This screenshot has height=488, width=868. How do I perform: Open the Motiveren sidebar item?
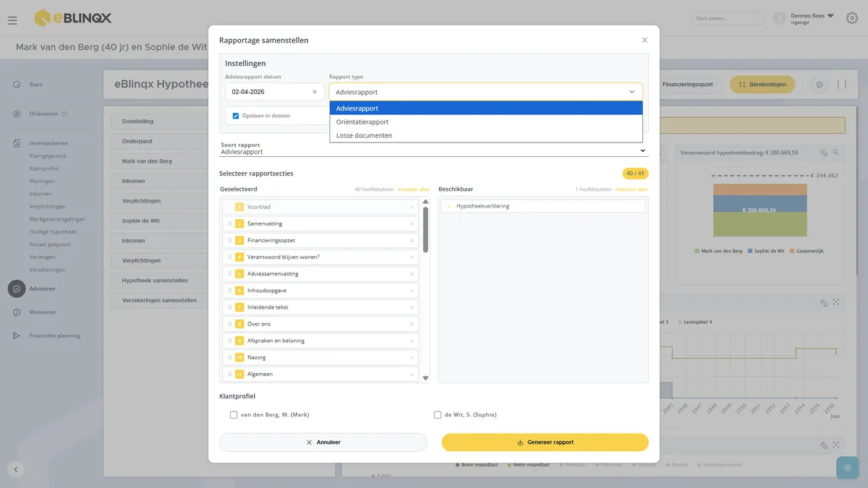43,312
